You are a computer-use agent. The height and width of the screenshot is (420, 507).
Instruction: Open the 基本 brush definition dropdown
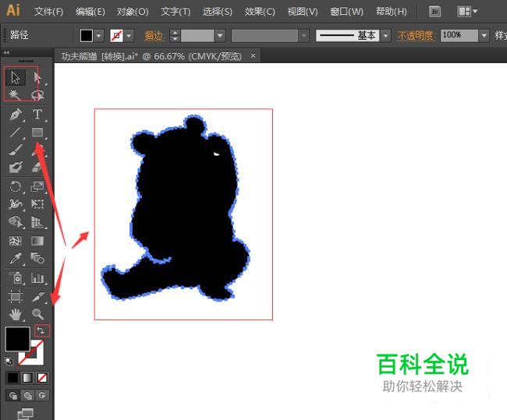385,36
